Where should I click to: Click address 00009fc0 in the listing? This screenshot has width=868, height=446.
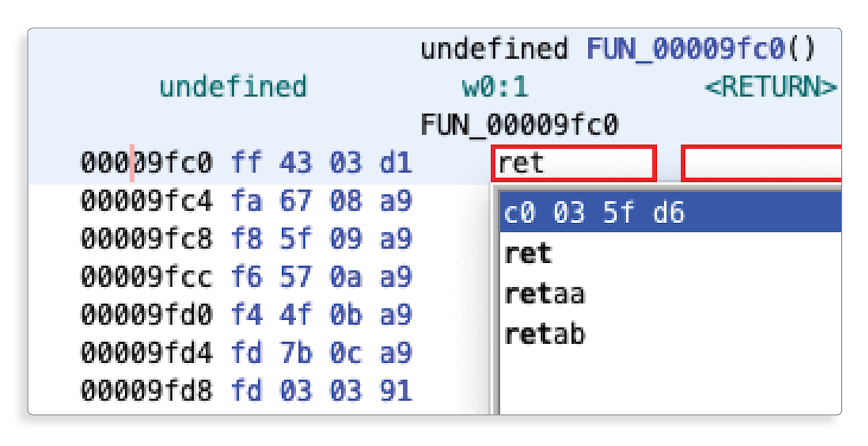pos(146,164)
